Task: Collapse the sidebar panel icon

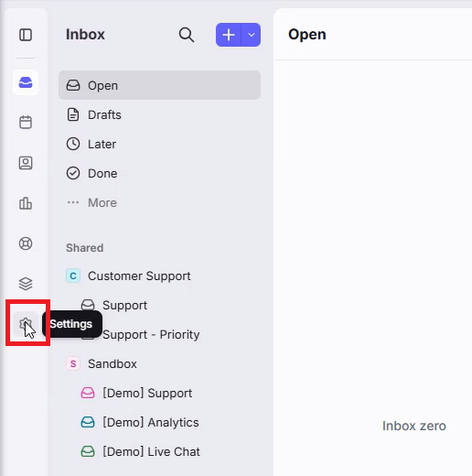Action: (x=26, y=35)
